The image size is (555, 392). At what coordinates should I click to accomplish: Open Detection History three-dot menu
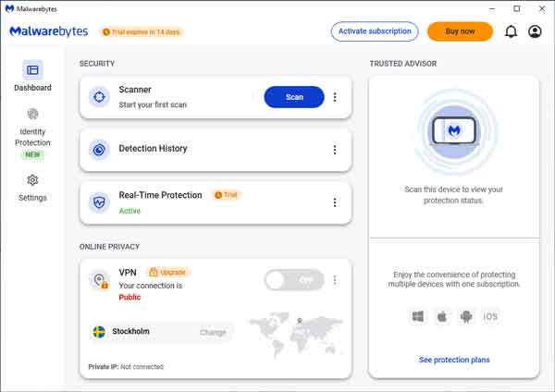pyautogui.click(x=335, y=150)
